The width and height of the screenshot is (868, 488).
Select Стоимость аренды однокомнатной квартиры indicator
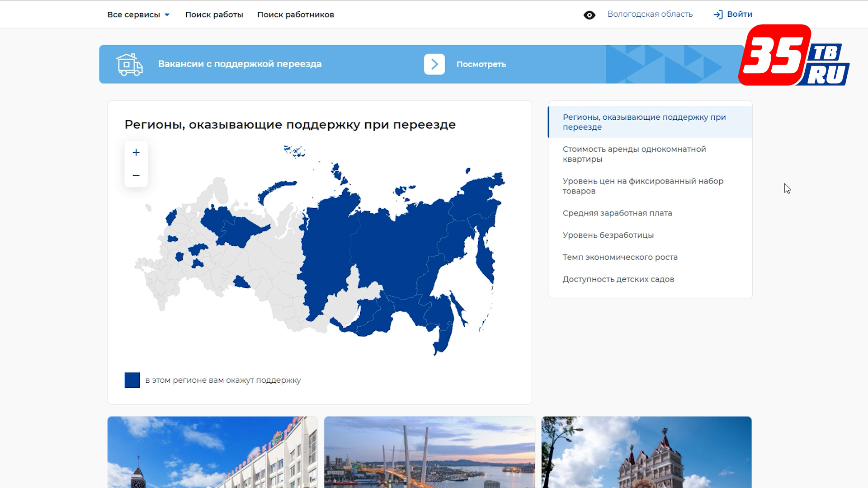click(634, 154)
